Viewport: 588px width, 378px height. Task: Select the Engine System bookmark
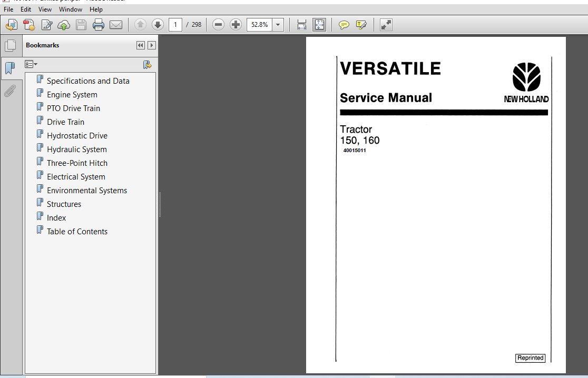(x=72, y=95)
